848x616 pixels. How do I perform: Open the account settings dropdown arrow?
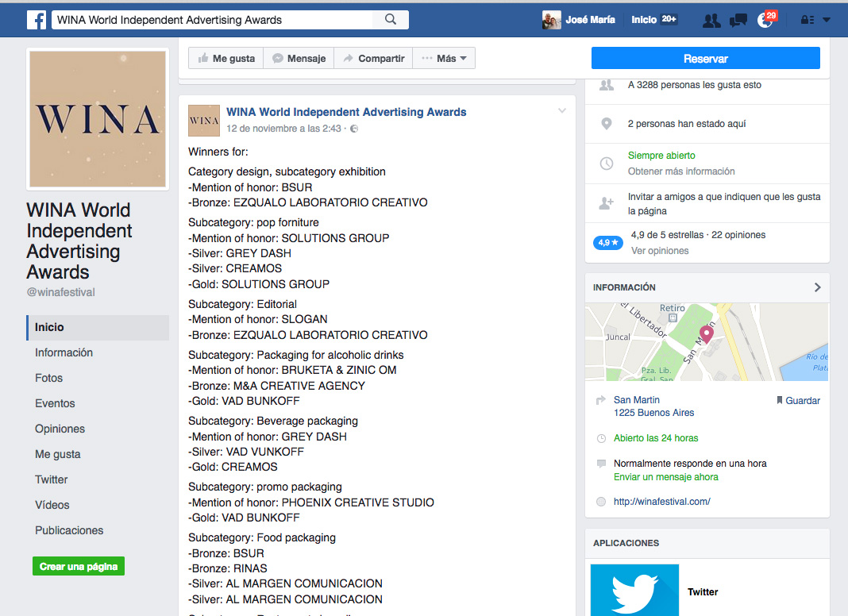(827, 20)
